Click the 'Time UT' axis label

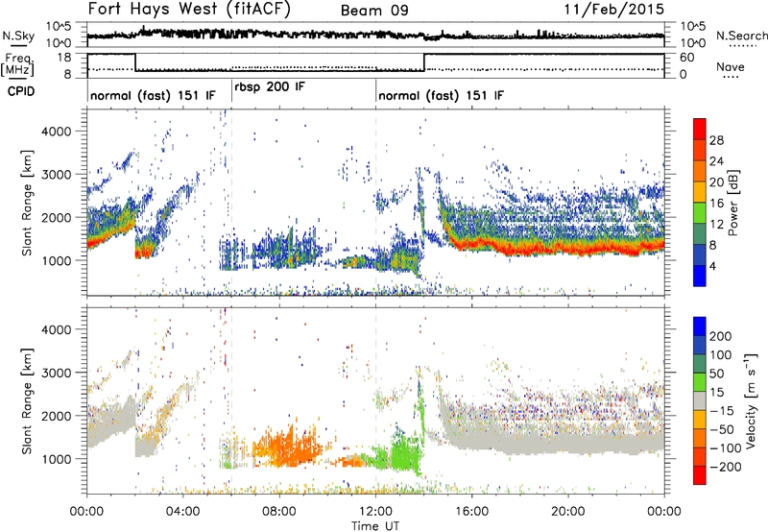(x=375, y=526)
